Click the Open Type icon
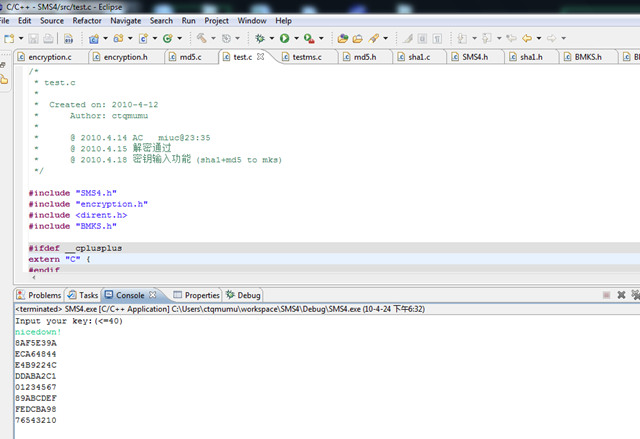The width and height of the screenshot is (640, 439). pyautogui.click(x=343, y=38)
